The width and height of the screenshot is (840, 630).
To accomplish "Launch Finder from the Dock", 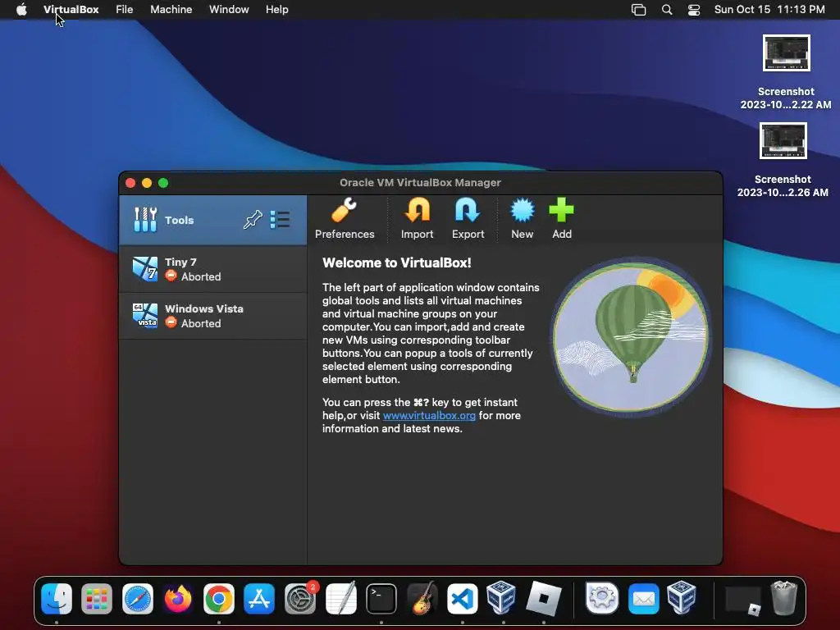I will tap(57, 598).
